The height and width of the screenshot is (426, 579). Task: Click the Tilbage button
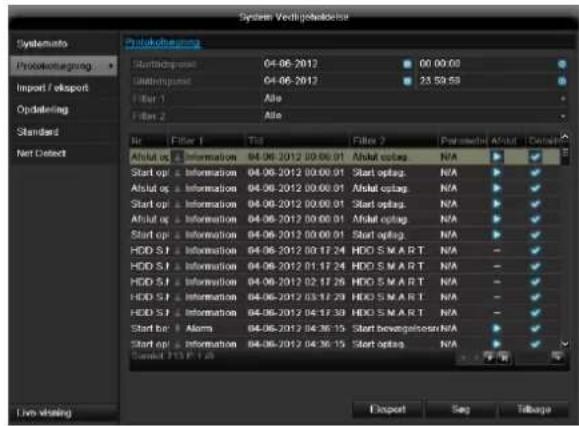(534, 409)
